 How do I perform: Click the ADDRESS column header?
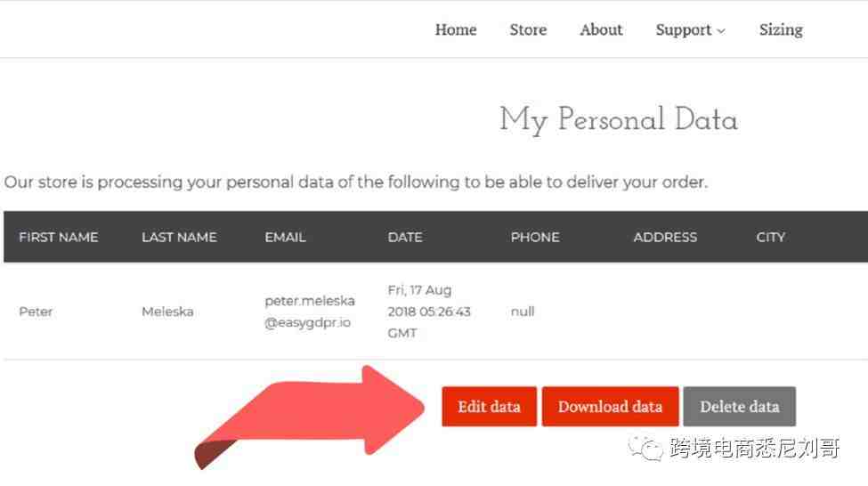pos(665,237)
